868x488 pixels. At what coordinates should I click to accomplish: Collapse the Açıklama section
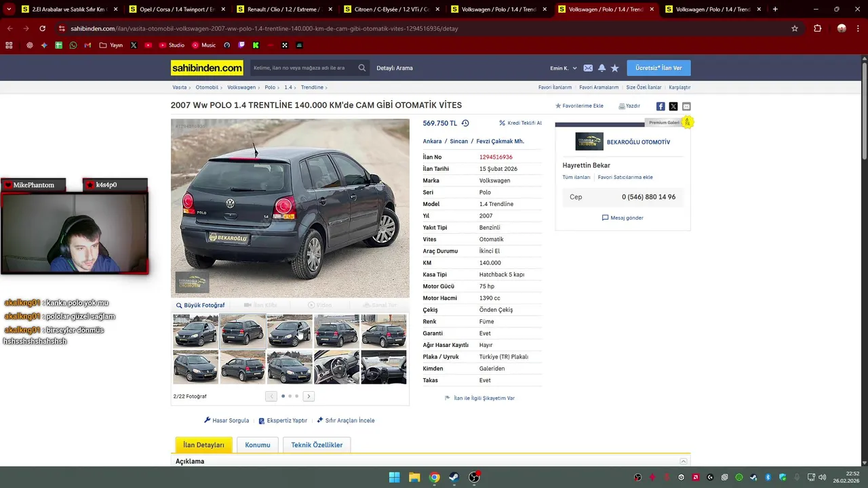pos(684,462)
